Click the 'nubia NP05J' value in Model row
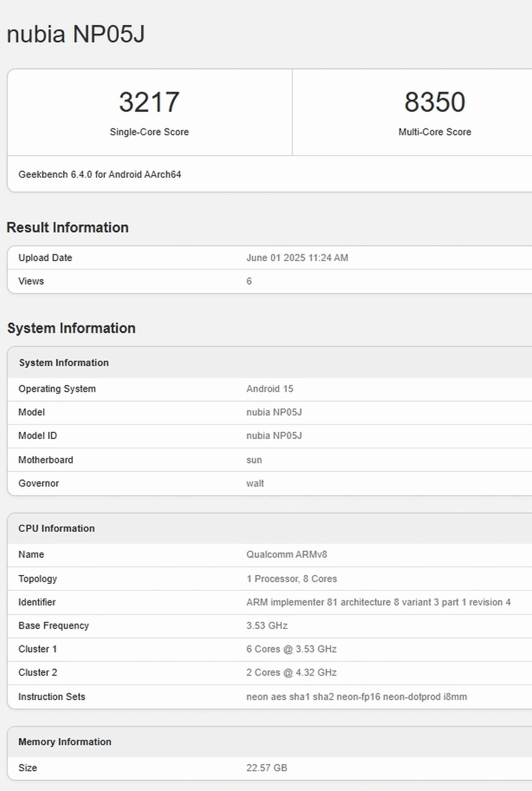This screenshot has width=532, height=791. pos(274,412)
